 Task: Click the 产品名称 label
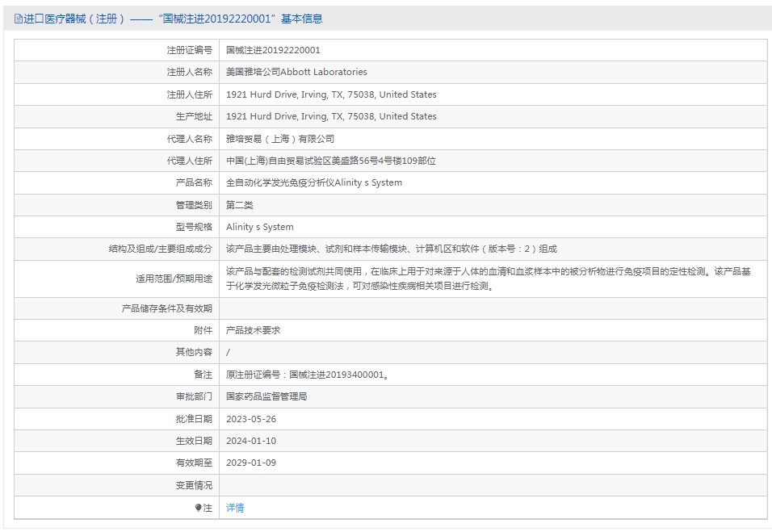194,182
